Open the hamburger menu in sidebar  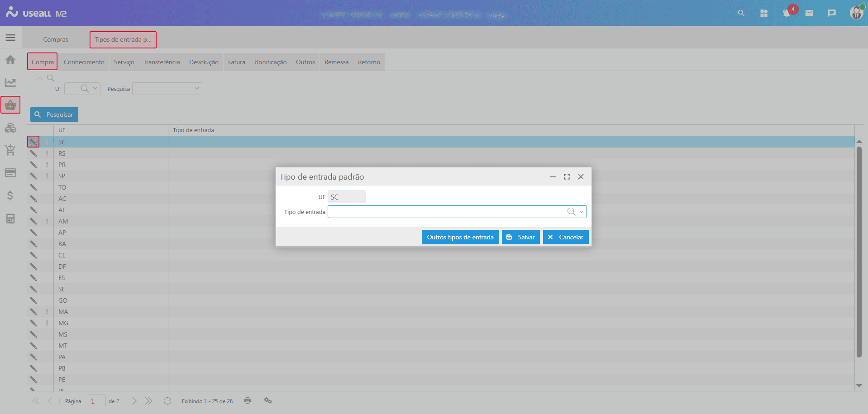click(x=10, y=38)
